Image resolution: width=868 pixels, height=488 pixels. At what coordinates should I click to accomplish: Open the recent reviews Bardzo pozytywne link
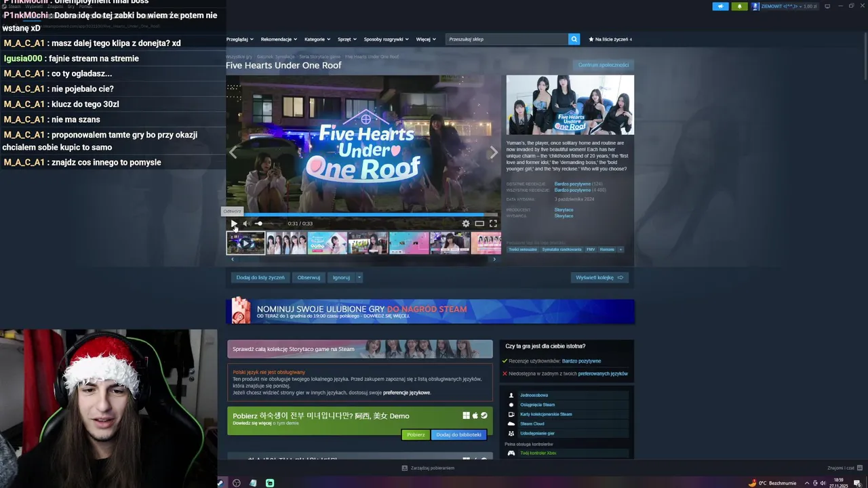click(573, 184)
